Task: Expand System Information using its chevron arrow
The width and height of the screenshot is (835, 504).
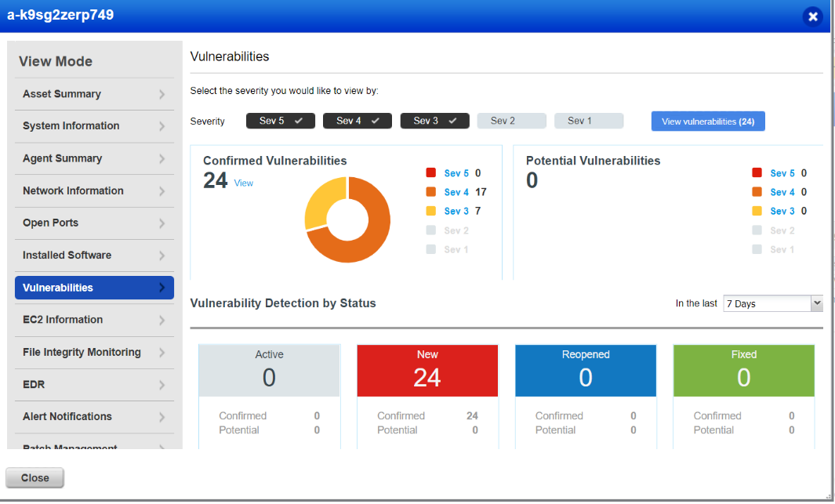Action: point(163,126)
